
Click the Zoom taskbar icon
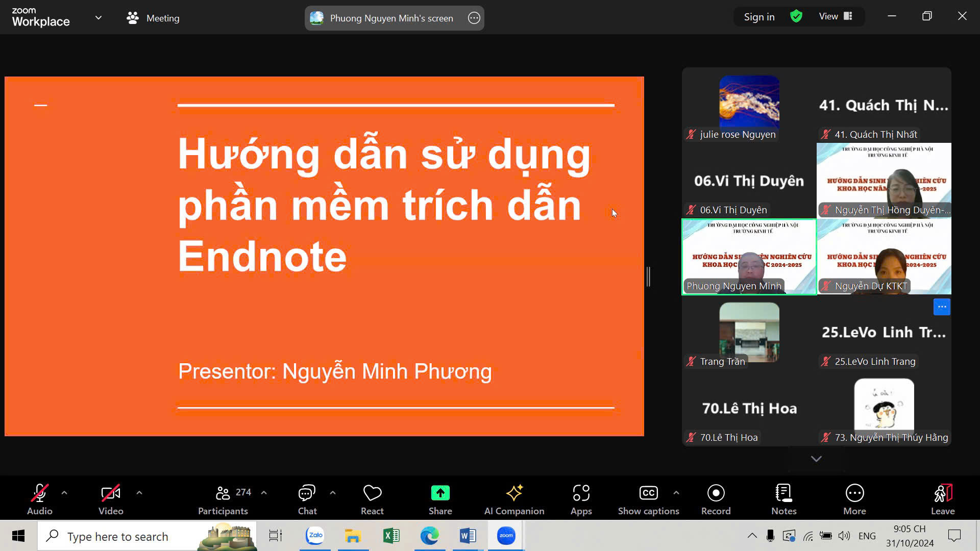[x=506, y=536]
